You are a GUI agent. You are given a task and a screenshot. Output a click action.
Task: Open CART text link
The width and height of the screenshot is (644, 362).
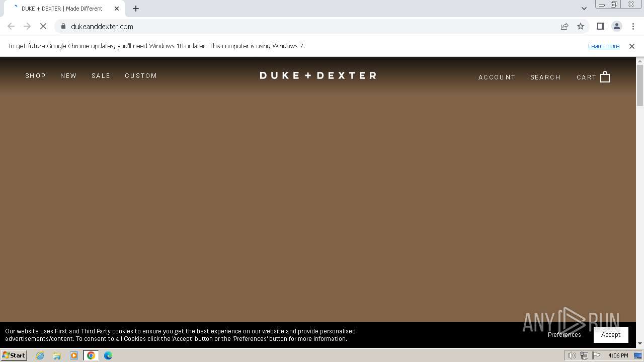click(586, 77)
